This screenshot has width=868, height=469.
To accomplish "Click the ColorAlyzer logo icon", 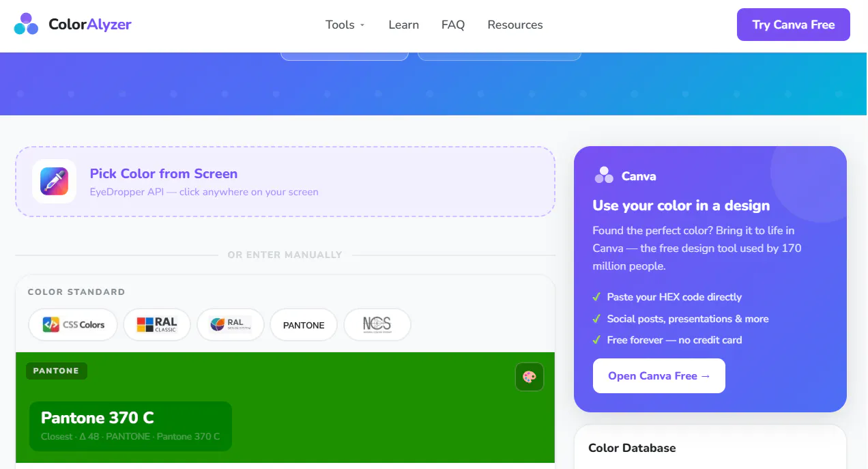I will [x=26, y=24].
